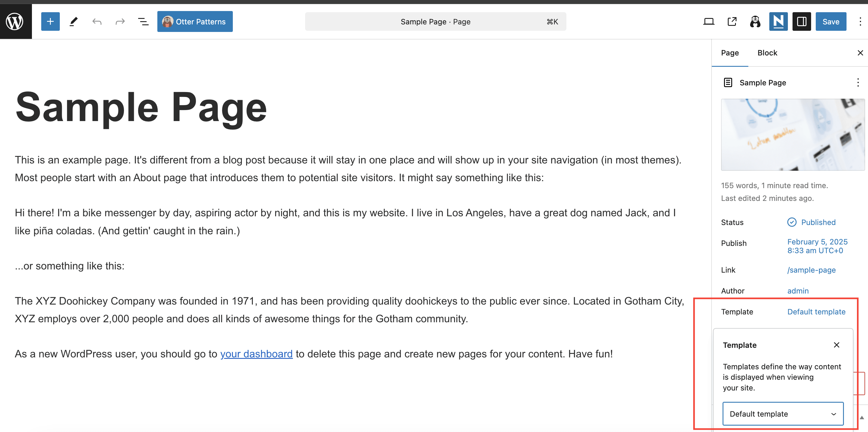Open Sample Page actions kebab menu
Image resolution: width=868 pixels, height=432 pixels.
[858, 82]
